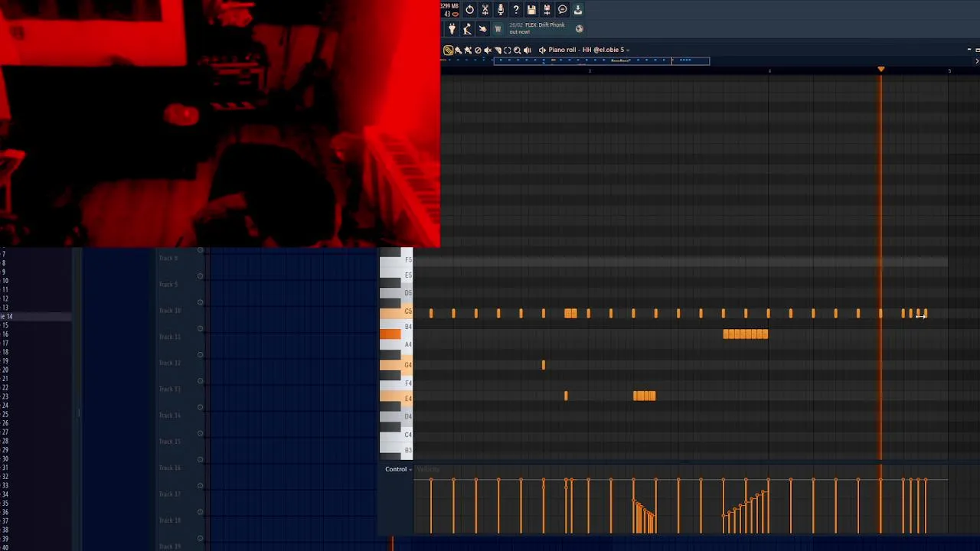Click the G4 piano key
The image size is (980, 551).
pos(396,365)
